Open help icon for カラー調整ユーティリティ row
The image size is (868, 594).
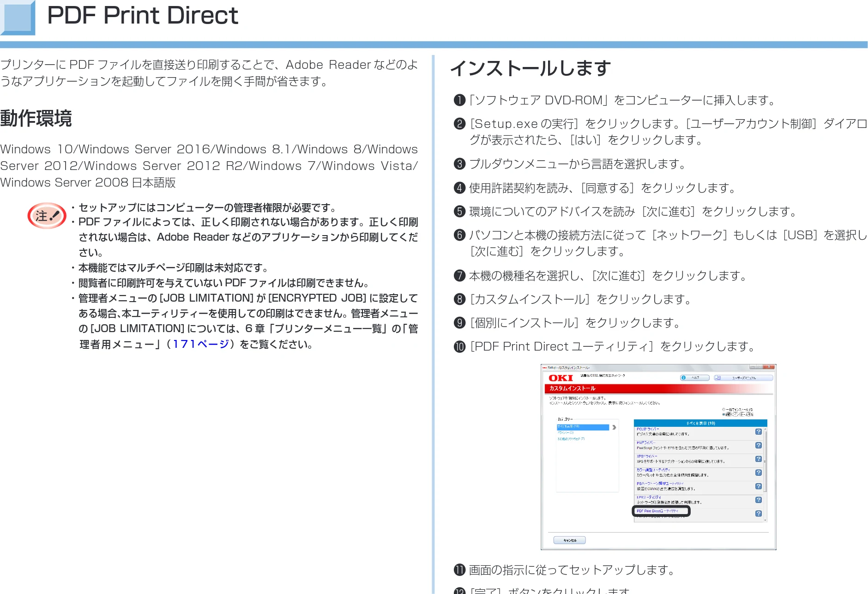click(x=759, y=473)
